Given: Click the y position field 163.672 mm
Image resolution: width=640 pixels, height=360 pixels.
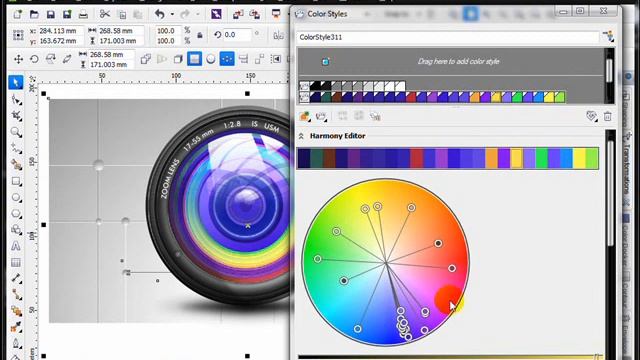Looking at the screenshot, I should click(x=61, y=41).
